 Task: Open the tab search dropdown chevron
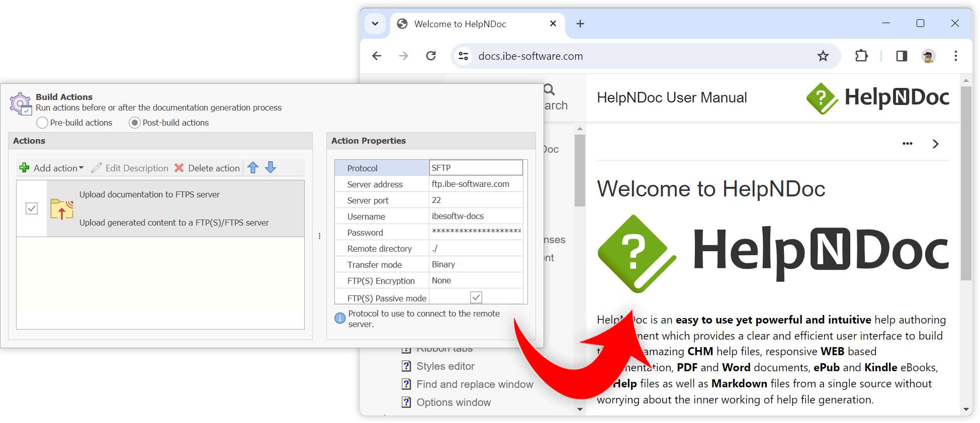click(375, 24)
